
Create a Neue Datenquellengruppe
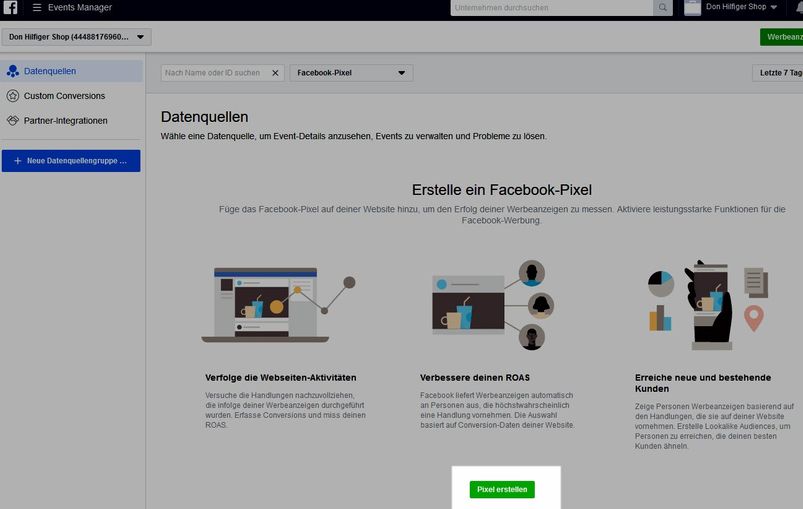[71, 161]
